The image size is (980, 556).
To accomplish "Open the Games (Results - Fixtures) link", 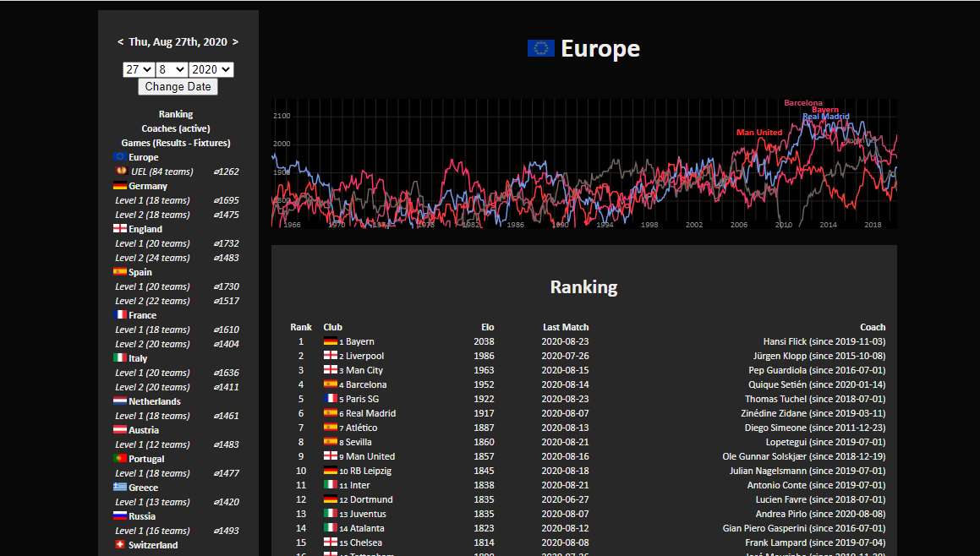I will tap(176, 143).
